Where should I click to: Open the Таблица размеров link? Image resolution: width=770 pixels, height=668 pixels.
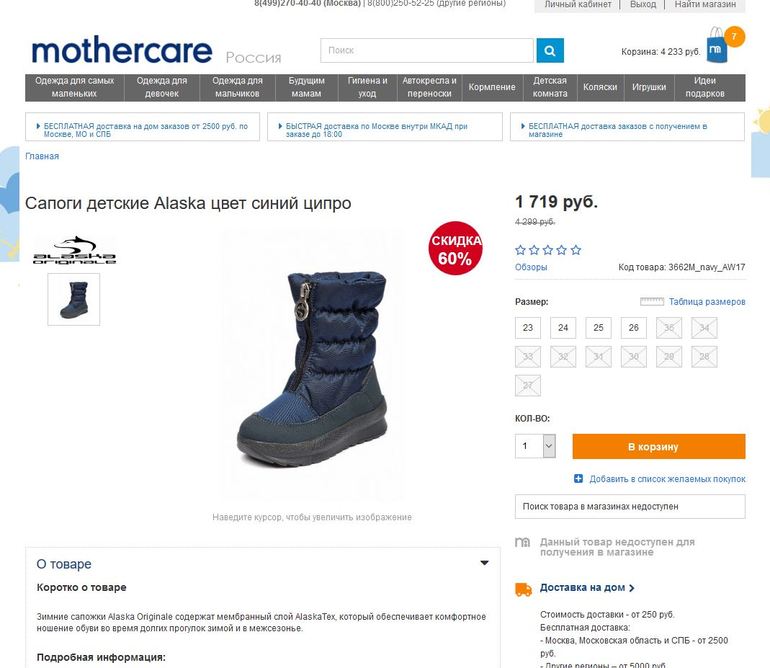[707, 302]
